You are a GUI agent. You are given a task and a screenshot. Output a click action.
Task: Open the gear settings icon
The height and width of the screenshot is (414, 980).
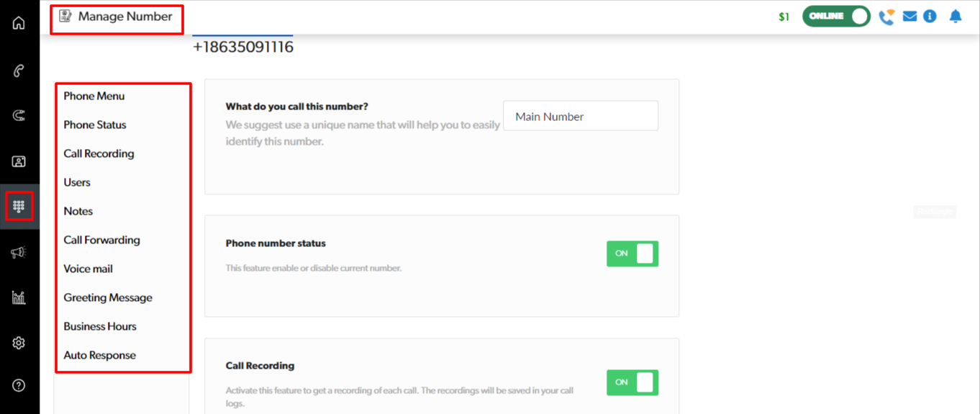[x=19, y=343]
